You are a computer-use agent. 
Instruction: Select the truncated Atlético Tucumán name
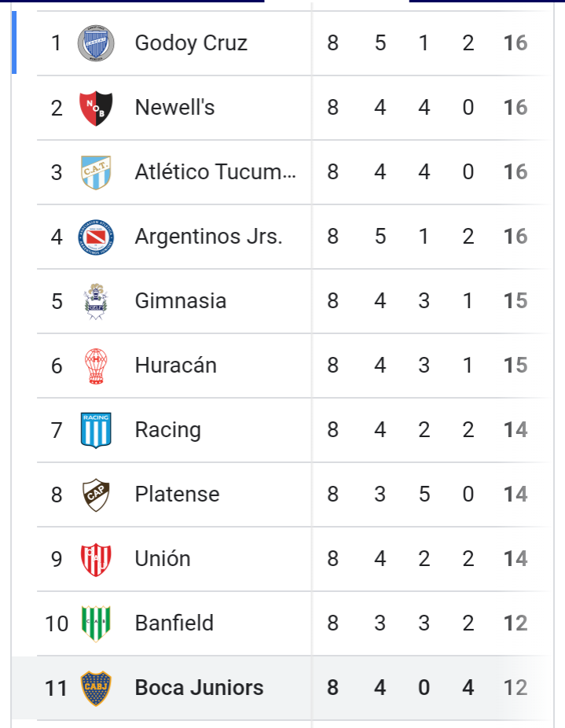[x=215, y=172]
